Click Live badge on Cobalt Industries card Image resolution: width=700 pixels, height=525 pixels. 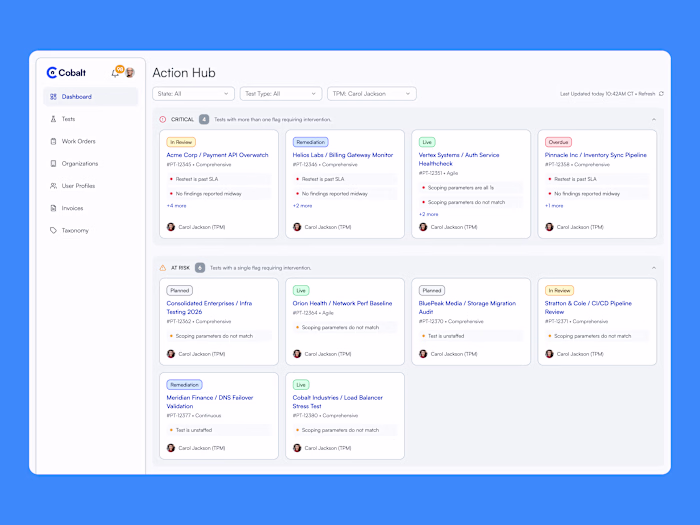click(301, 384)
